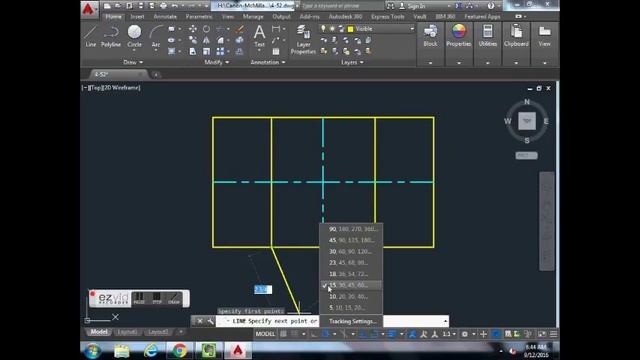Expand the command line history arrow
The width and height of the screenshot is (640, 360).
click(445, 321)
